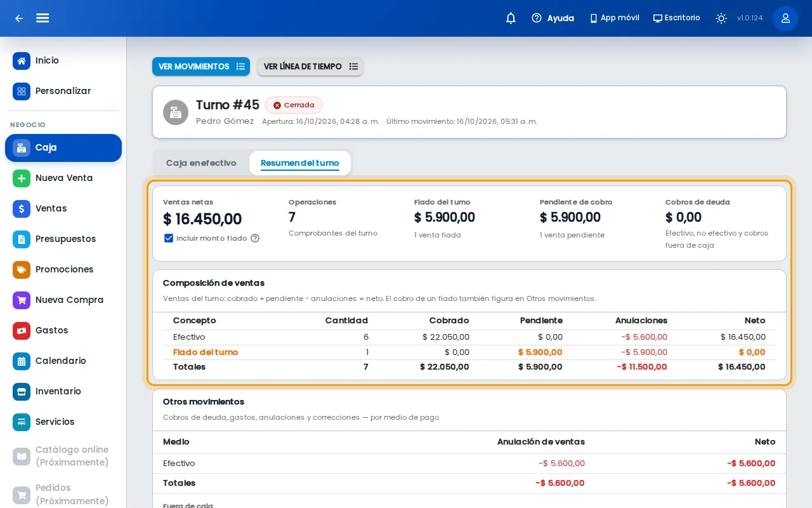The width and height of the screenshot is (812, 508).
Task: Click the Cobros de deuda value $ 0,00
Action: click(x=684, y=217)
